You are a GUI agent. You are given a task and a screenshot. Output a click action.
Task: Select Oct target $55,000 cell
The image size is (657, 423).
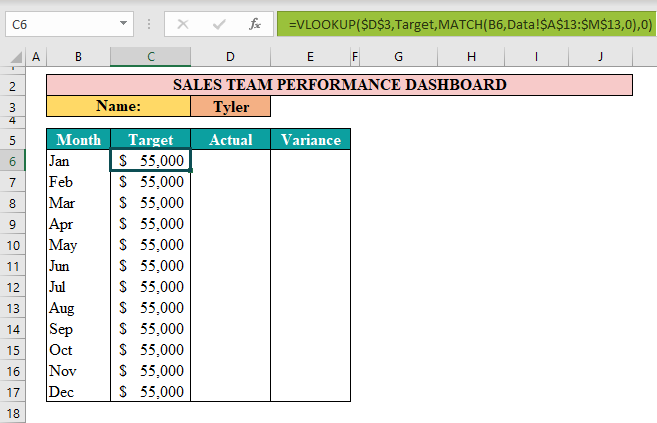[x=150, y=350]
